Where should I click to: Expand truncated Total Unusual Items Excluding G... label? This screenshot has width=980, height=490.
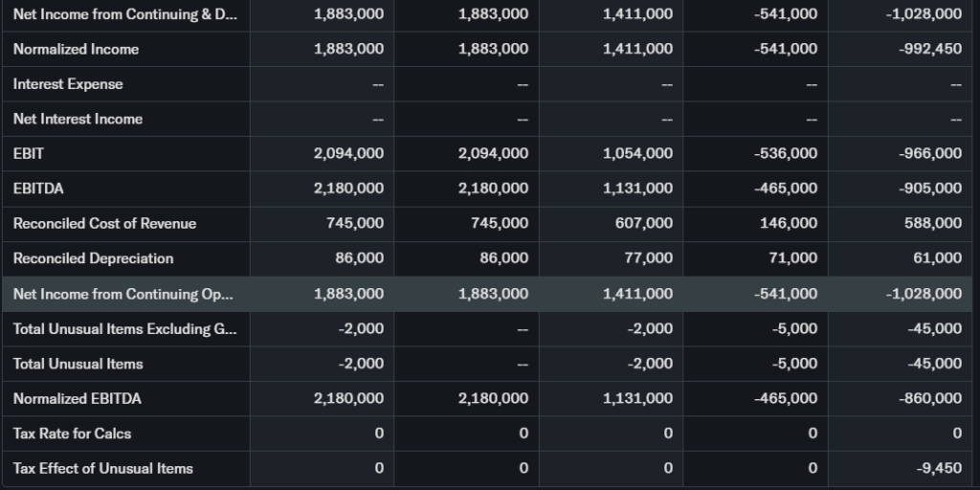[x=124, y=328]
